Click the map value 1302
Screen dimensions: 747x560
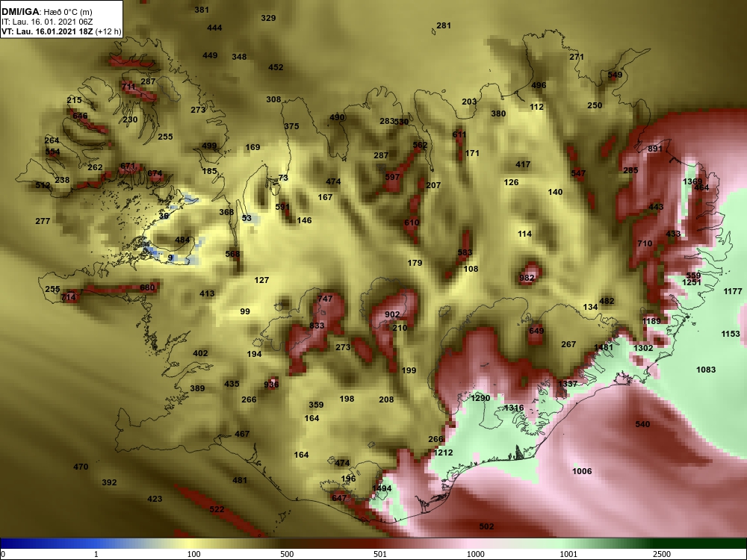pos(643,349)
